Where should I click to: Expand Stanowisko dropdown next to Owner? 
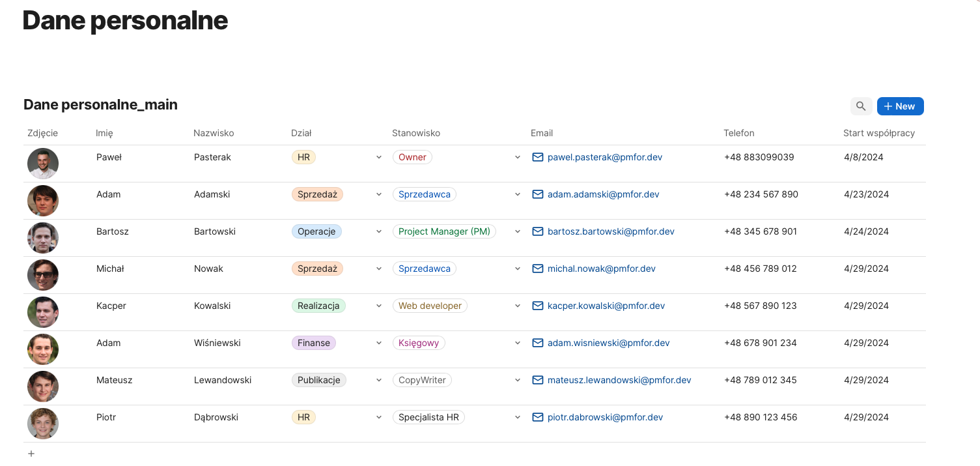[518, 157]
